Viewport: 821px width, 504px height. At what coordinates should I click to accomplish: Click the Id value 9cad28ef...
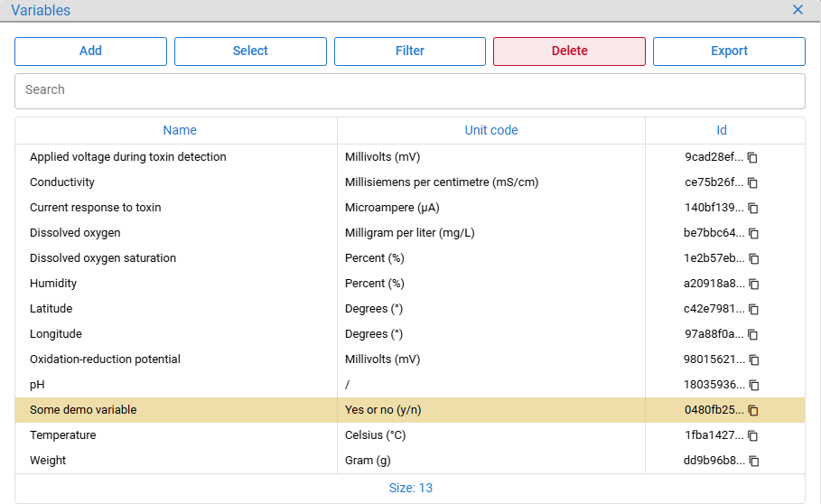click(714, 157)
